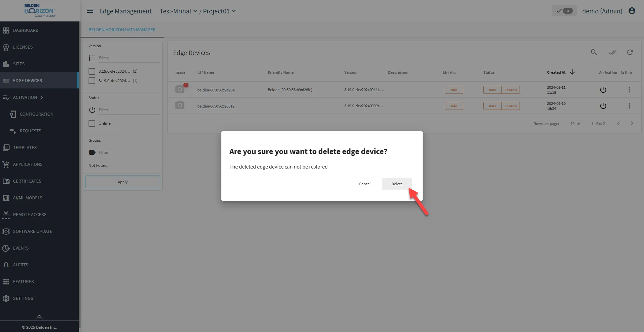Click the Groups filter input field
Screen dimensions: 644x332
(129, 152)
